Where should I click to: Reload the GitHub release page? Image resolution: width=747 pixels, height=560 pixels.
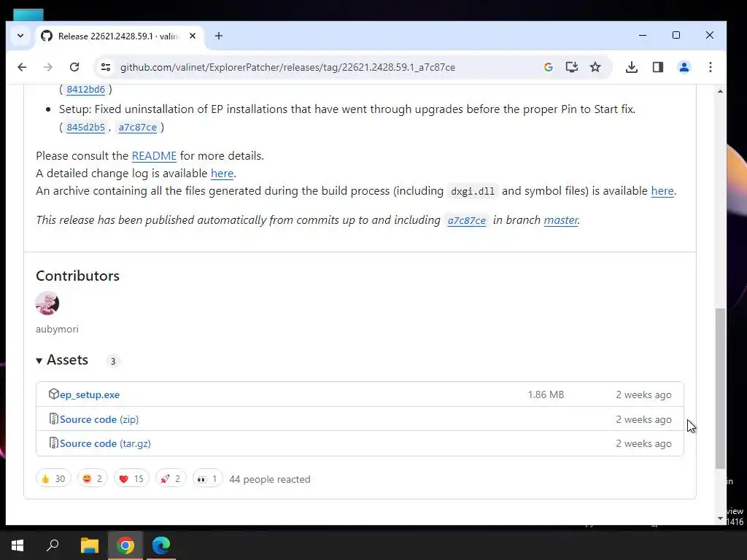click(74, 67)
